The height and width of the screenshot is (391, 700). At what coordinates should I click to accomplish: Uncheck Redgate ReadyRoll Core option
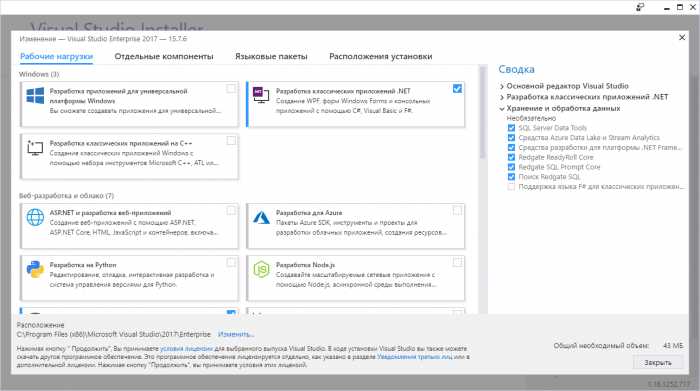point(511,157)
